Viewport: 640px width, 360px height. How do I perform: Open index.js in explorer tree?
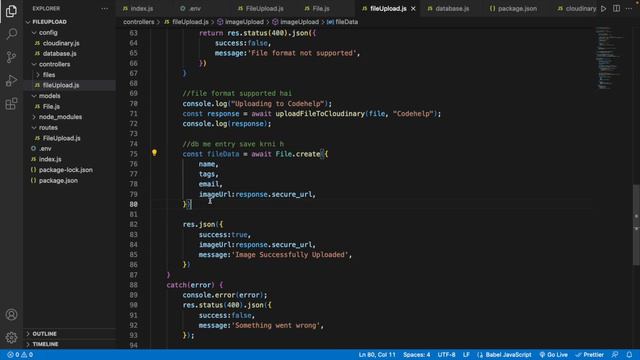(50, 159)
